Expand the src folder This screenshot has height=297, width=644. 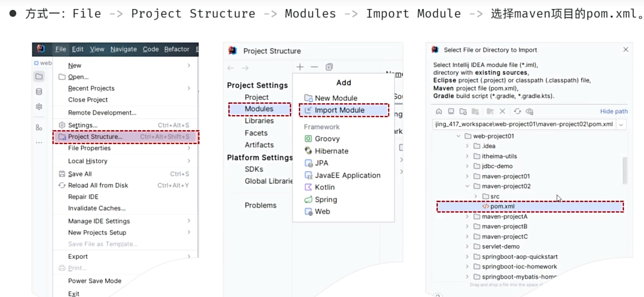point(476,196)
